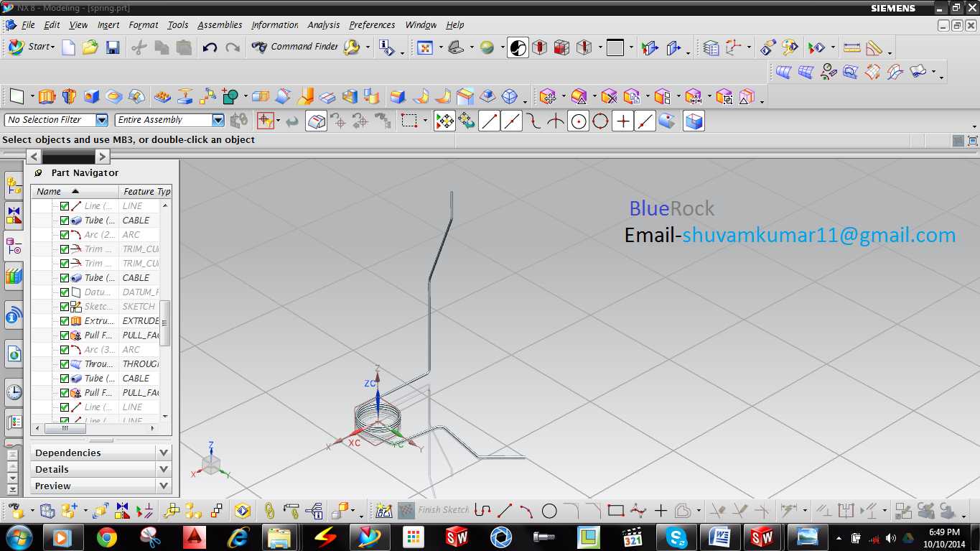
Task: Click the Feature Type column header
Action: 146,192
